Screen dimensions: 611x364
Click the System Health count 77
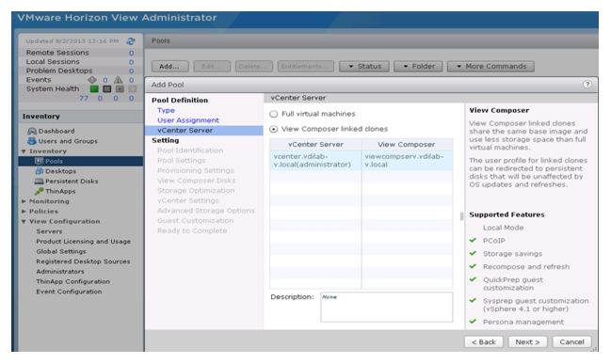[x=84, y=99]
